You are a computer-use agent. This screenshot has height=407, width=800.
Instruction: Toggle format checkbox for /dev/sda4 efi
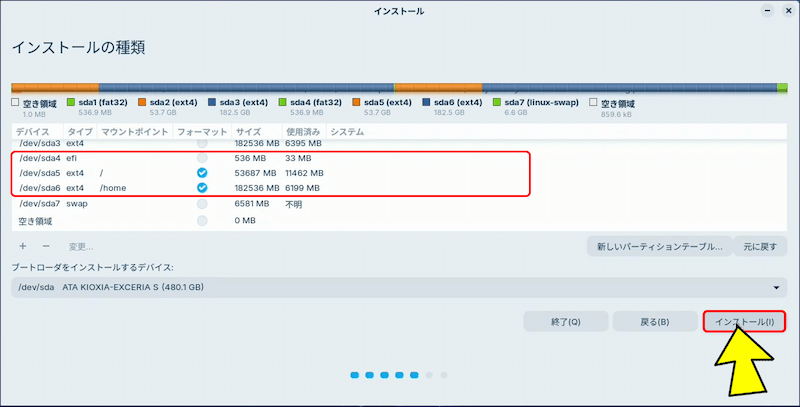[x=202, y=158]
